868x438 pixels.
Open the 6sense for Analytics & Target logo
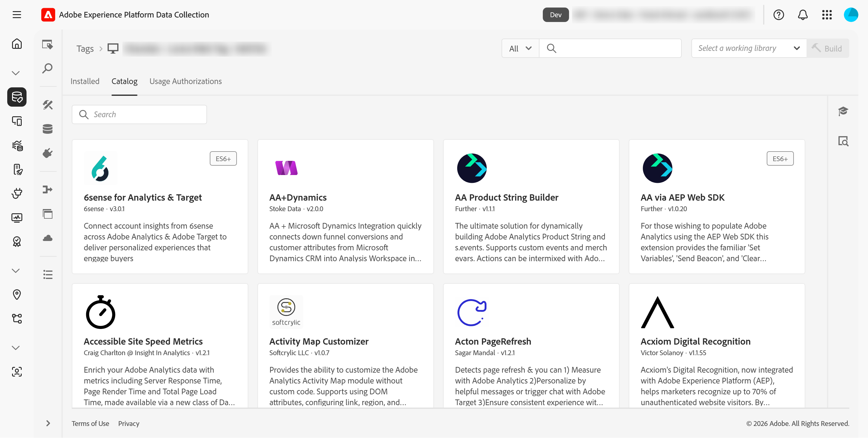coord(100,168)
